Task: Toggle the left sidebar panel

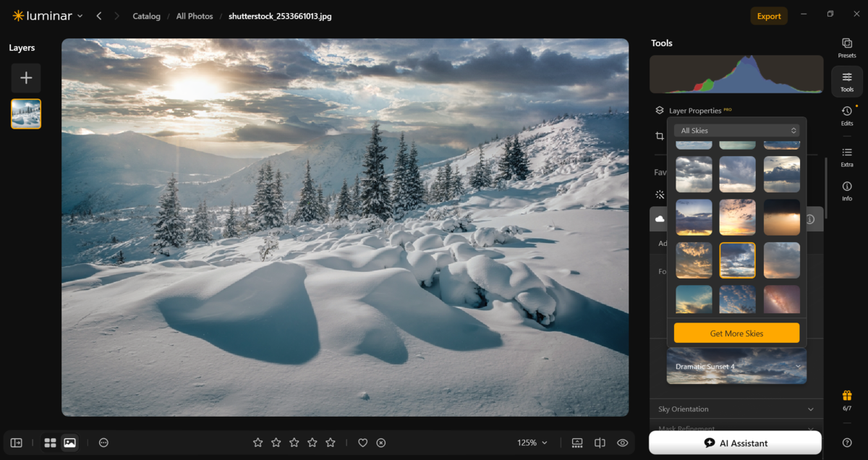Action: (x=16, y=443)
